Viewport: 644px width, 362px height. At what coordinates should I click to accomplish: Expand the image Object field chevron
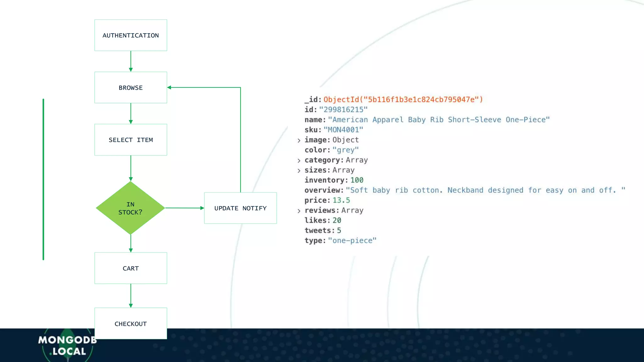[x=299, y=140]
